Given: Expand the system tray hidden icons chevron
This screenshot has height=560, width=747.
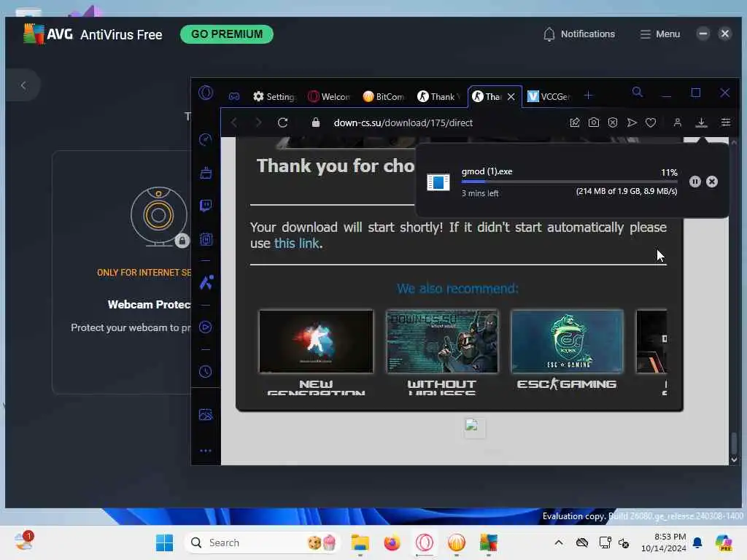Looking at the screenshot, I should 559,542.
